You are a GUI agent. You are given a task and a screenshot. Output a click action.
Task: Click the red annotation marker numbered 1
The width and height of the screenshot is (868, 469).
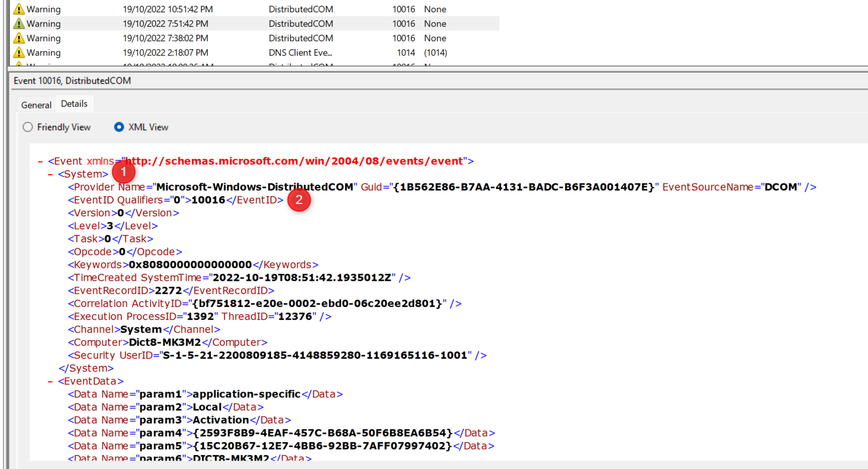[124, 172]
